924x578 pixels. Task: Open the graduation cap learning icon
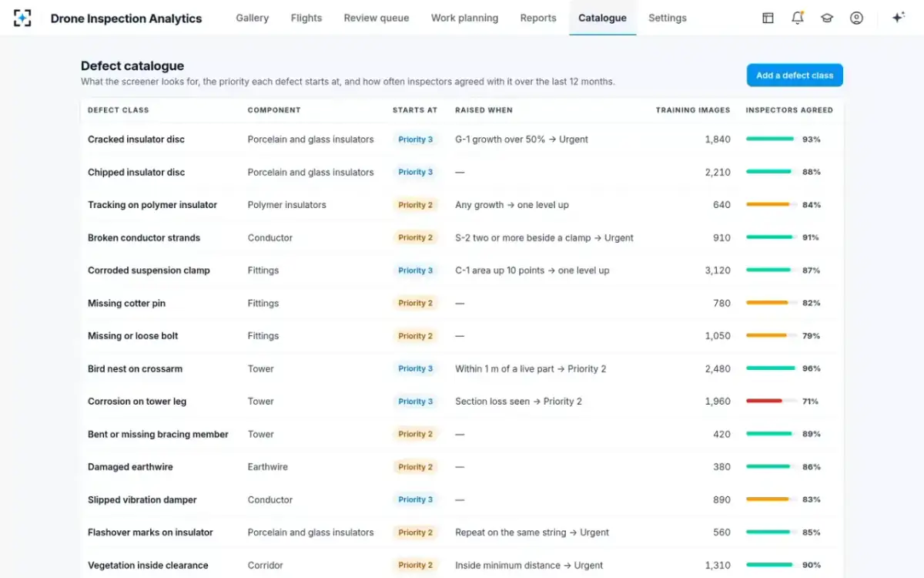827,18
